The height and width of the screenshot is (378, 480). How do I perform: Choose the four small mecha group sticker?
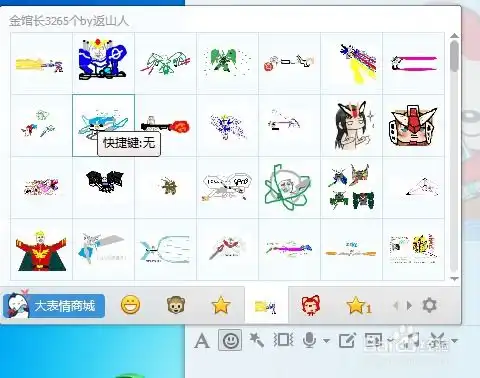352,187
